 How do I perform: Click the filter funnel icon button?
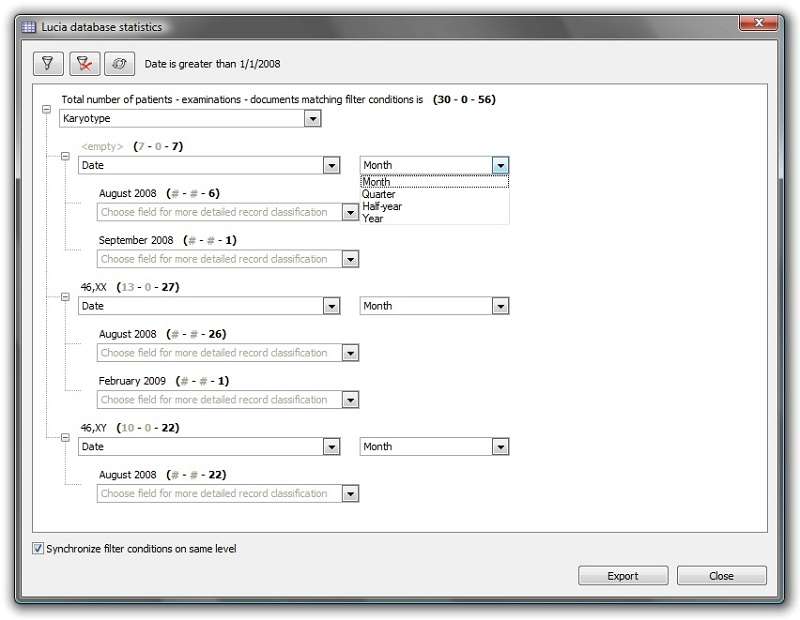tap(48, 64)
